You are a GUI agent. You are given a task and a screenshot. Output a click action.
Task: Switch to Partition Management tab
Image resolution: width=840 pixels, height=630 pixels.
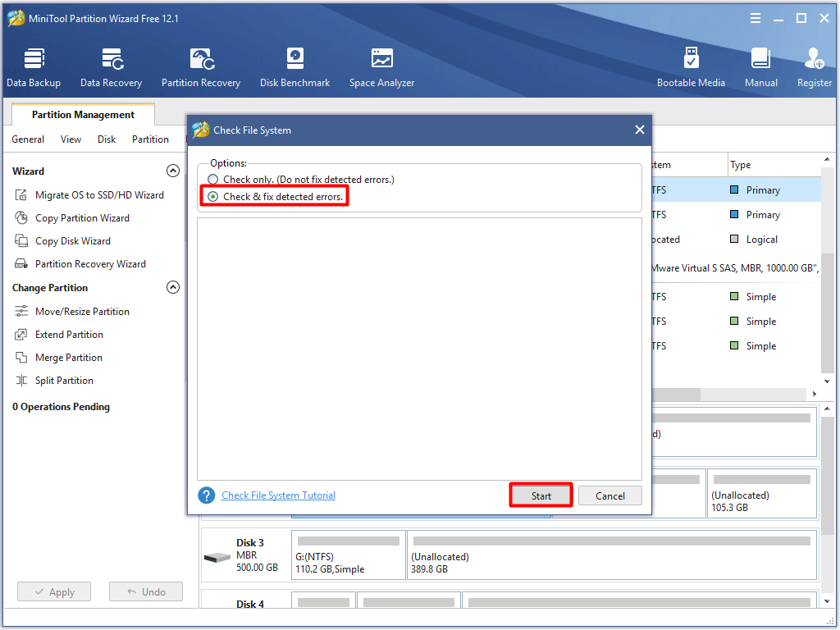(83, 115)
